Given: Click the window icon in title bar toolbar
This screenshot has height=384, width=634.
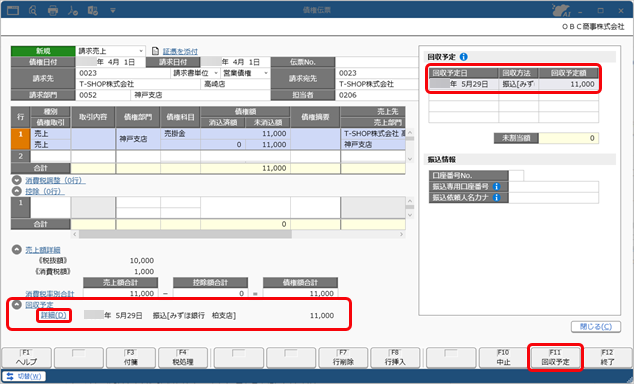Looking at the screenshot, I should pyautogui.click(x=13, y=10).
